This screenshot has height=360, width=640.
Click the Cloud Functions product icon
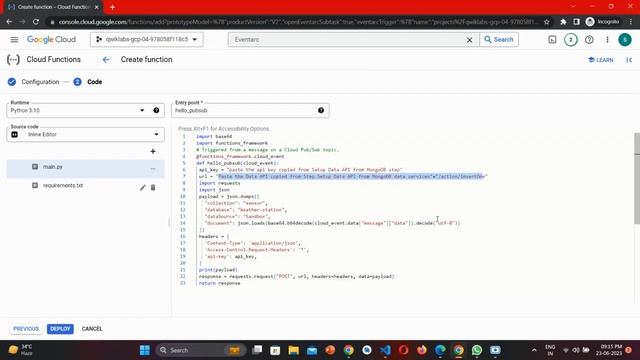coord(13,60)
